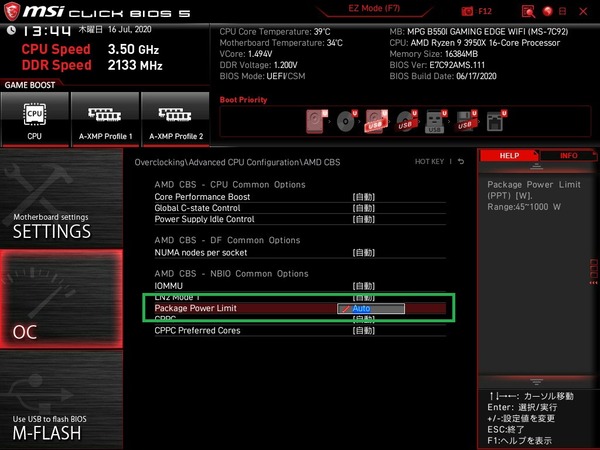Click the back arrow next to HOT KEY
The image size is (600, 450).
point(461,161)
